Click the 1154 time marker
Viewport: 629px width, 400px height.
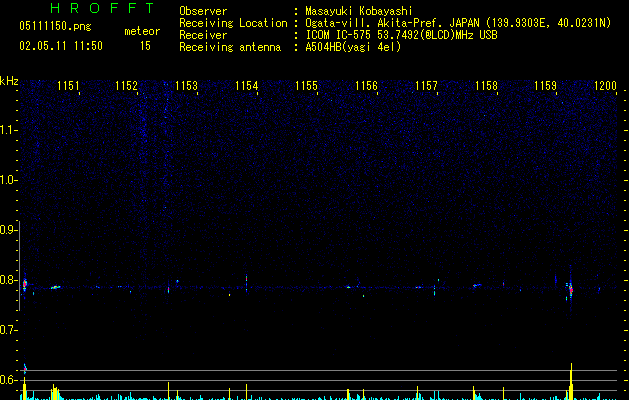[x=246, y=86]
